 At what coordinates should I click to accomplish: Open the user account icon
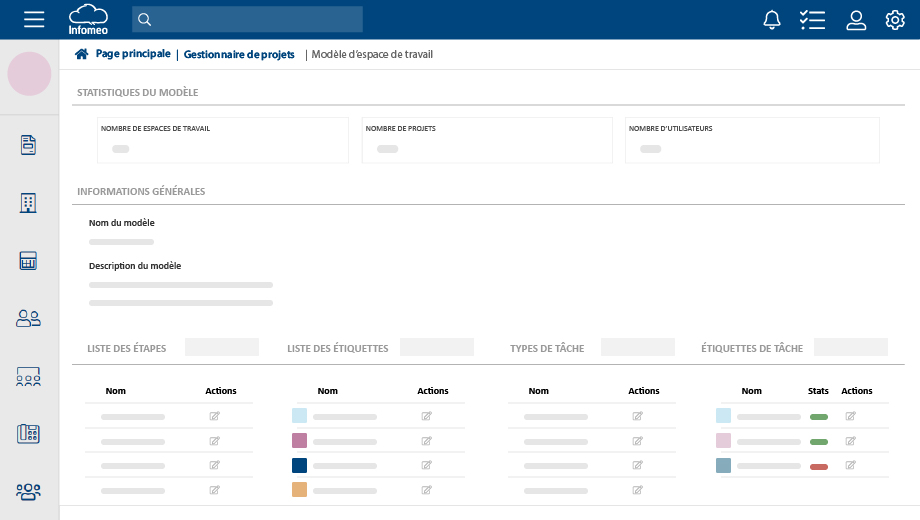pos(855,20)
